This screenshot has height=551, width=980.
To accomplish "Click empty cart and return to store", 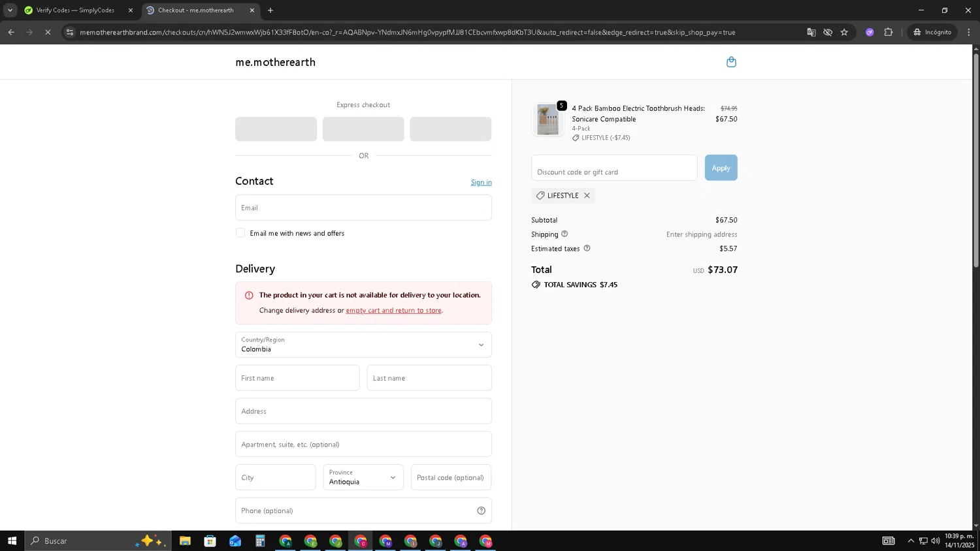I will (393, 310).
